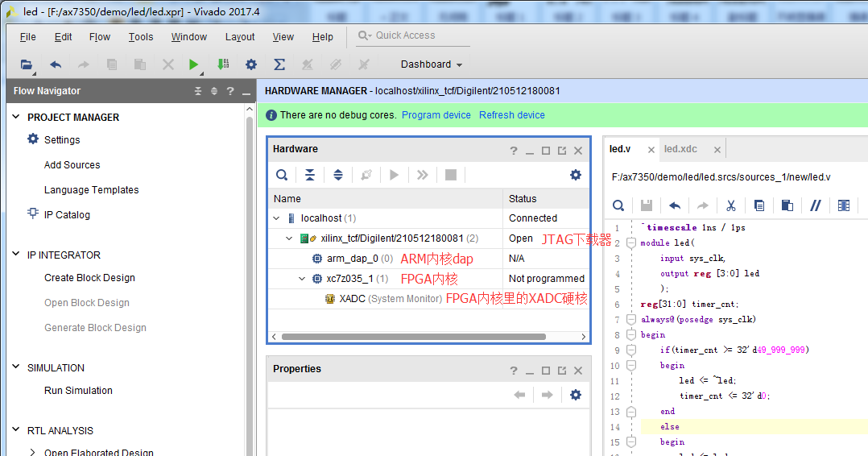
Task: Switch to the led.xdc tab
Action: (x=680, y=149)
